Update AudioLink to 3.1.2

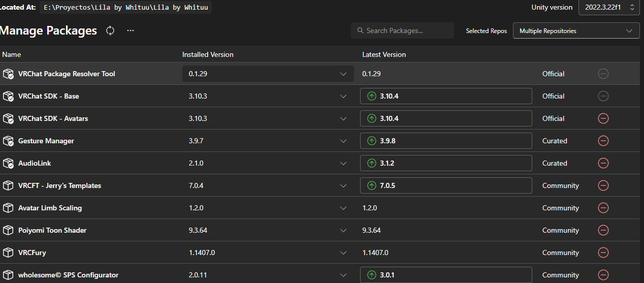tap(446, 163)
